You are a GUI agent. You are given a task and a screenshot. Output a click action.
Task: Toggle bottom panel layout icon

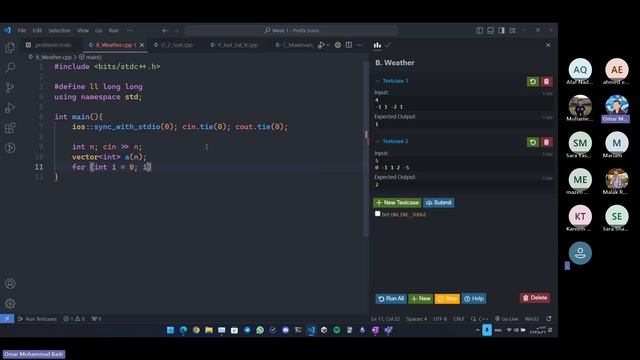(490, 31)
